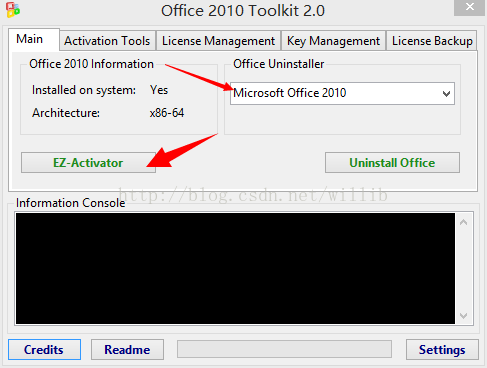487x368 pixels.
Task: Click the Uninstall Office button
Action: click(x=392, y=163)
